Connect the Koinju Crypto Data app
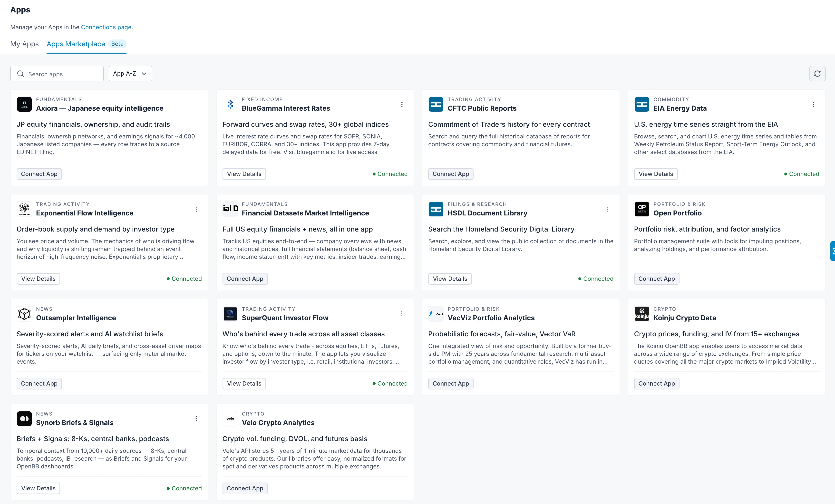Viewport: 835px width, 504px height. 656,383
